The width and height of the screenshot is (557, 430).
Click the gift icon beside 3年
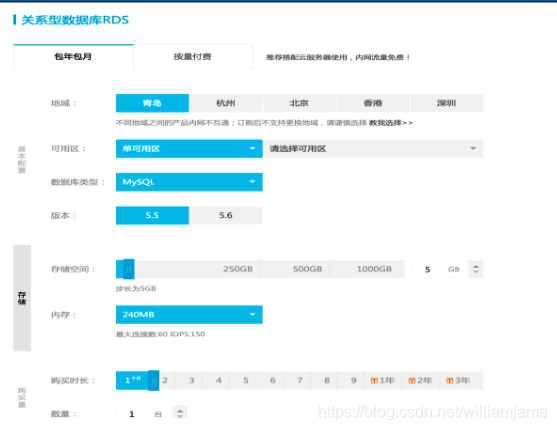pos(450,381)
